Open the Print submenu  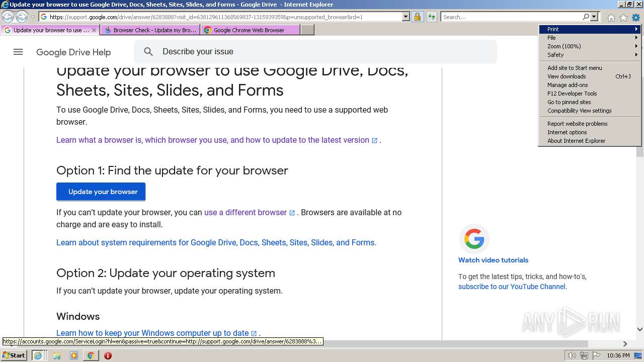point(590,29)
